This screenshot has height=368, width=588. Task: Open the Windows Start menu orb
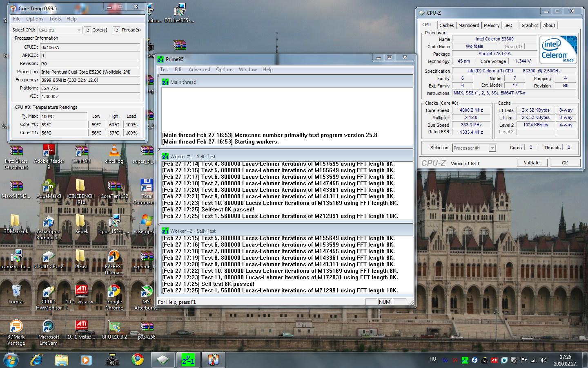click(x=11, y=360)
